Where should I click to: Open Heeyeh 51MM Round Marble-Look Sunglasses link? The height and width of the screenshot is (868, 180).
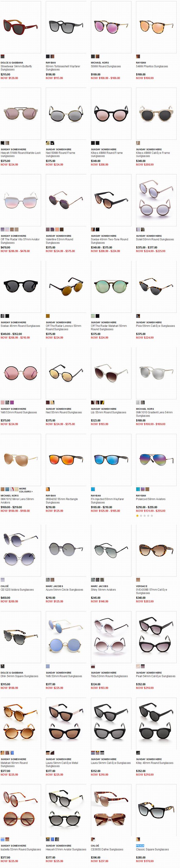(21, 154)
